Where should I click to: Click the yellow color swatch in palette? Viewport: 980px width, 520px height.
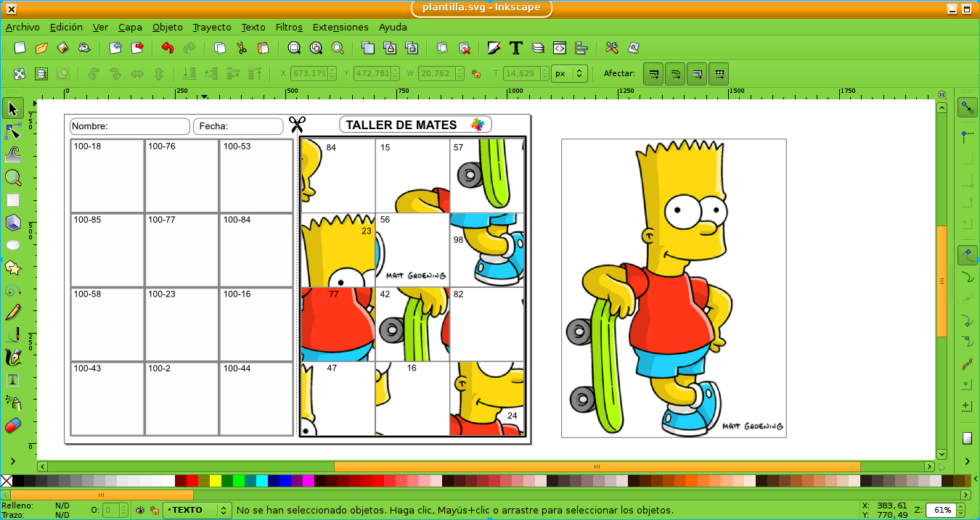[x=216, y=481]
